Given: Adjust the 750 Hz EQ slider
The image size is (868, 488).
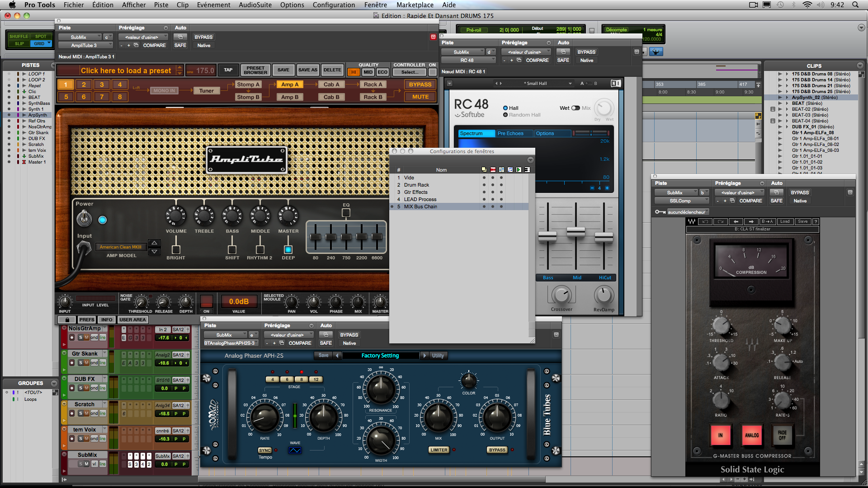Looking at the screenshot, I should click(x=346, y=237).
